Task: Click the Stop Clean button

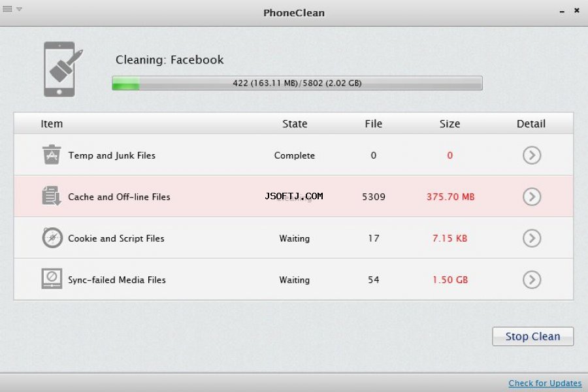Action: coord(533,336)
